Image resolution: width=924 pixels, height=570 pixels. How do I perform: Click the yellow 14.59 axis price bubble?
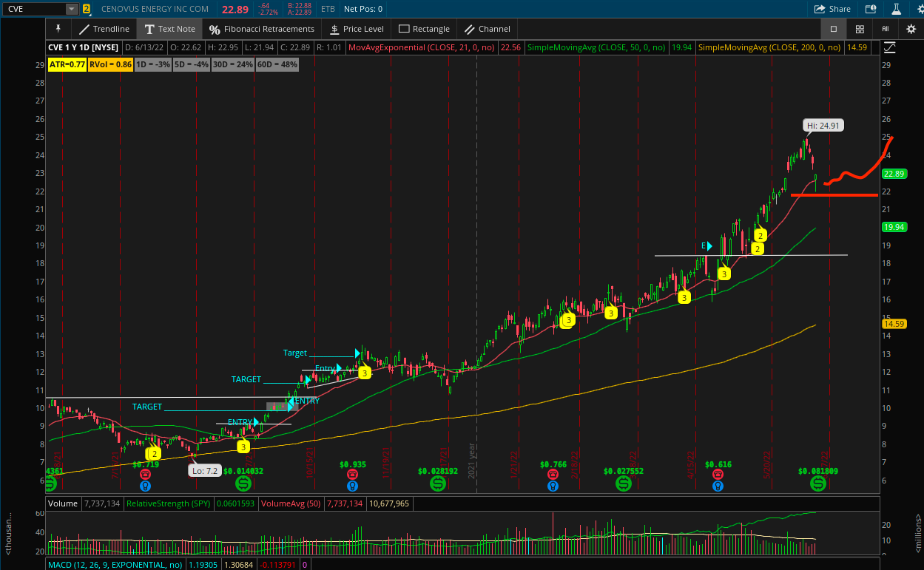click(x=894, y=324)
